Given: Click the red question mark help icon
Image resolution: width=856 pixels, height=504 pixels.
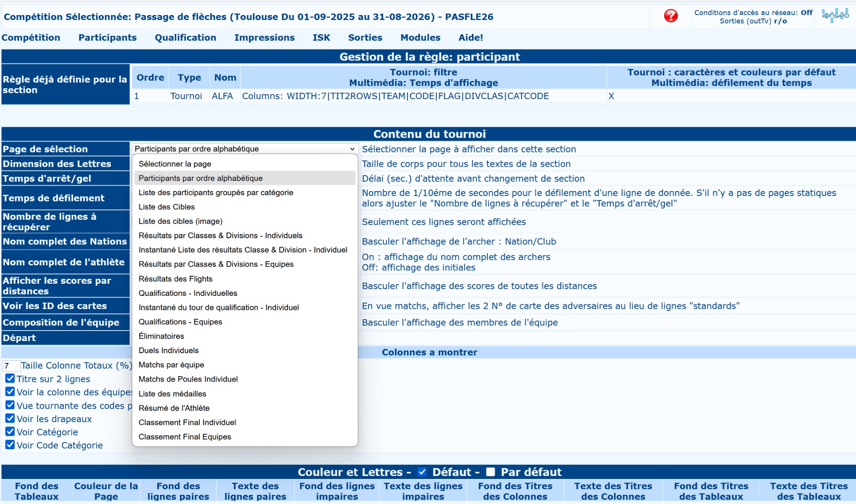Looking at the screenshot, I should 671,16.
